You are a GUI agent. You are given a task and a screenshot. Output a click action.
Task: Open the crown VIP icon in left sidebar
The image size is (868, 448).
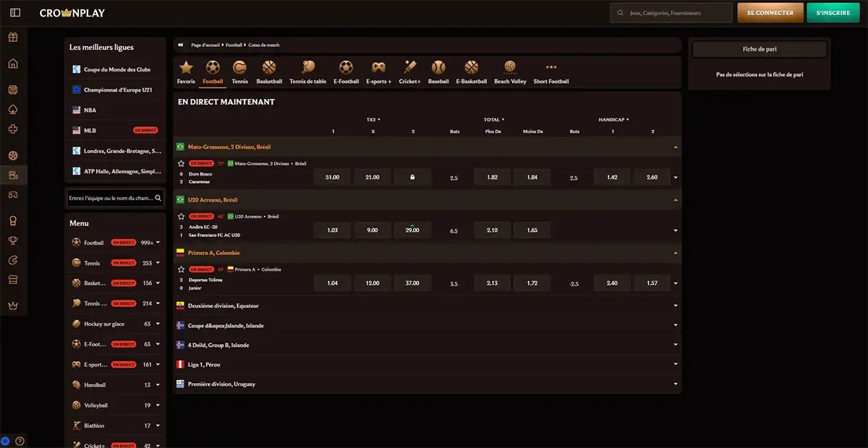pos(13,306)
